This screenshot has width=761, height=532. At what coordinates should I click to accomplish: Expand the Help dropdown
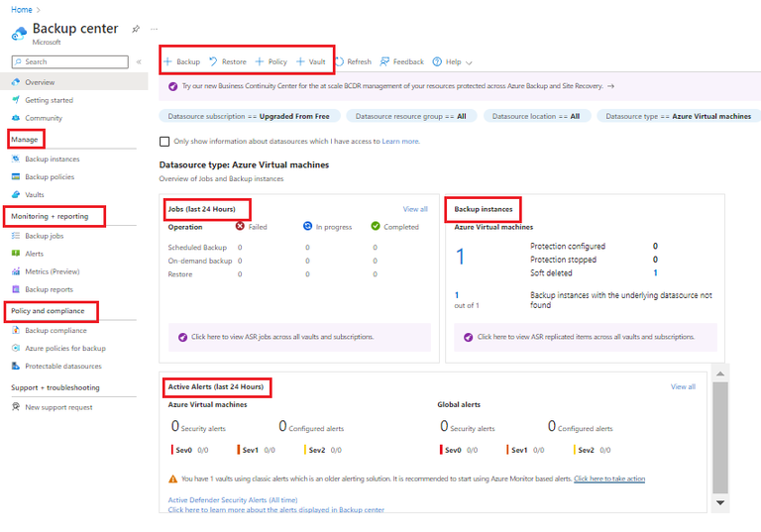click(x=452, y=61)
